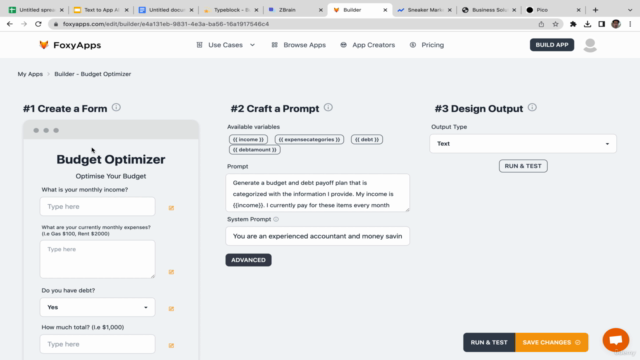
Task: Click the browser share icon
Action: (x=541, y=24)
